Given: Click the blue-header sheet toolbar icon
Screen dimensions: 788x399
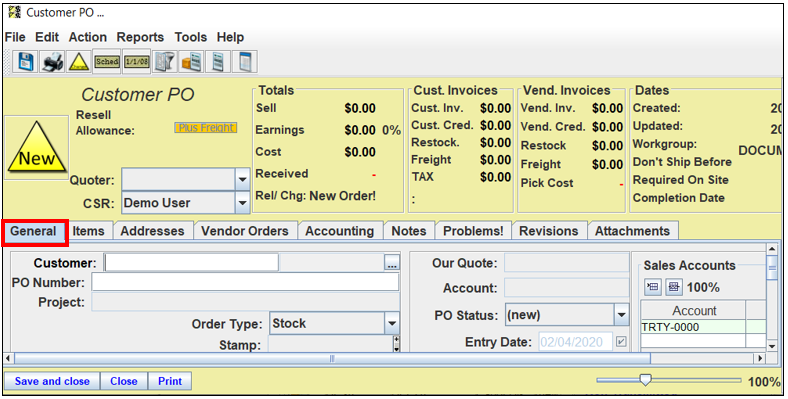Looking at the screenshot, I should point(245,62).
